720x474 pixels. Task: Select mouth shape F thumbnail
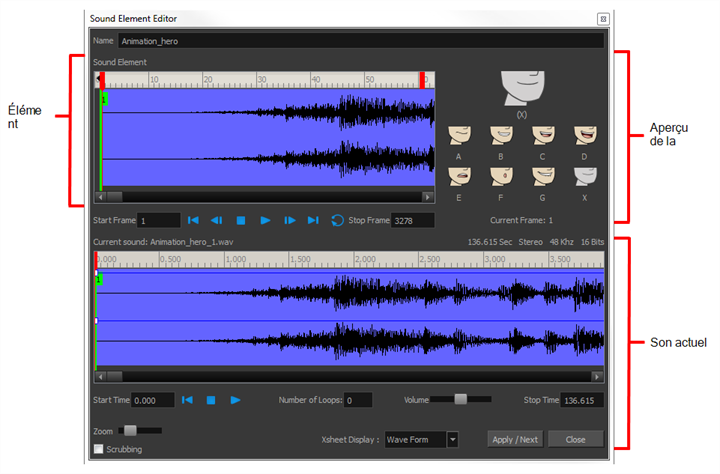click(x=501, y=176)
